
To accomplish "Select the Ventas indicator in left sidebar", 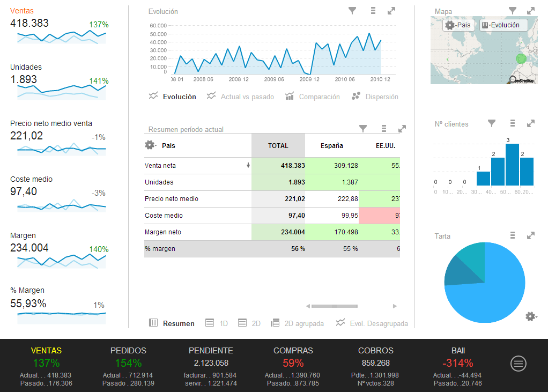I will tap(21, 11).
